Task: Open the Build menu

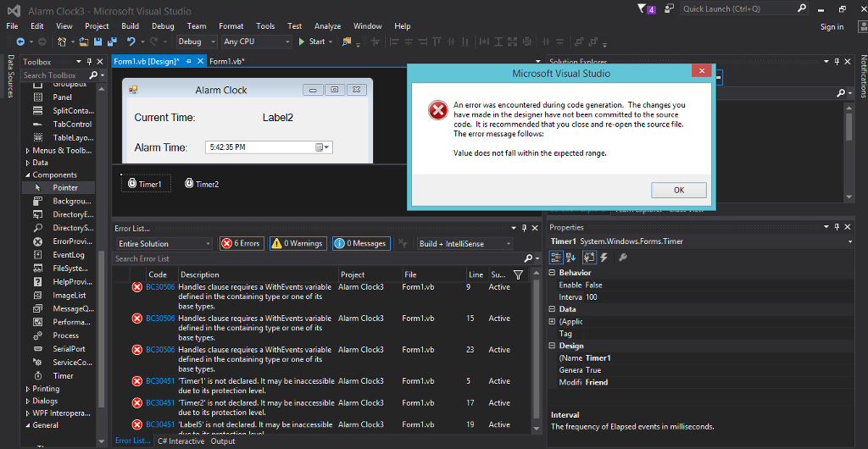Action: pos(130,26)
